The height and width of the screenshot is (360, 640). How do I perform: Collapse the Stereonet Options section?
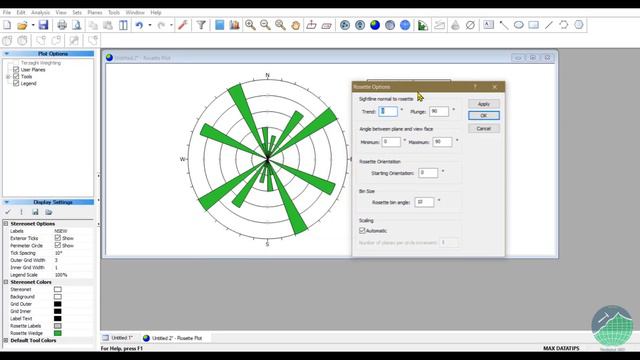point(6,224)
